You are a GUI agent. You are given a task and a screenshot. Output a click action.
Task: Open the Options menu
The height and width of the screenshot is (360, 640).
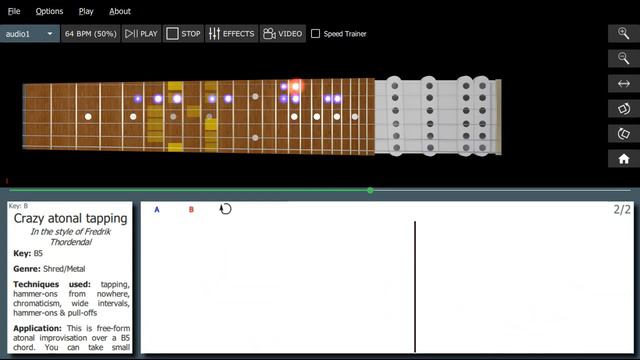coord(49,11)
